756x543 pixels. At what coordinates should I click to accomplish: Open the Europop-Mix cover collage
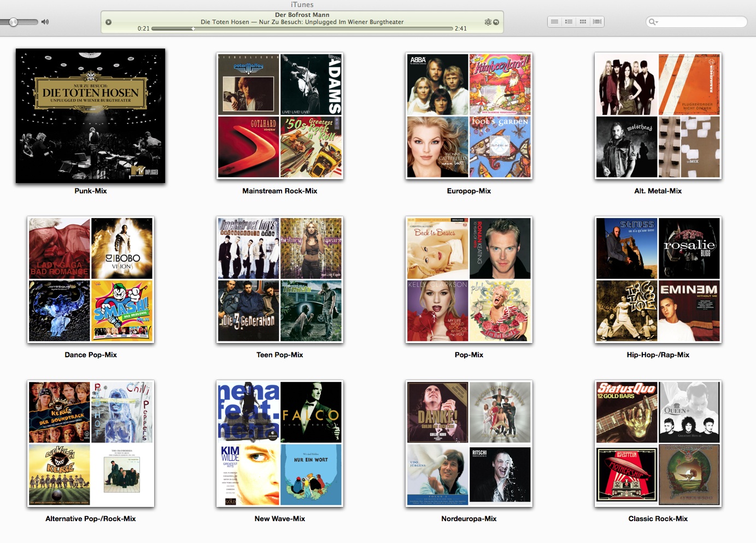(469, 116)
